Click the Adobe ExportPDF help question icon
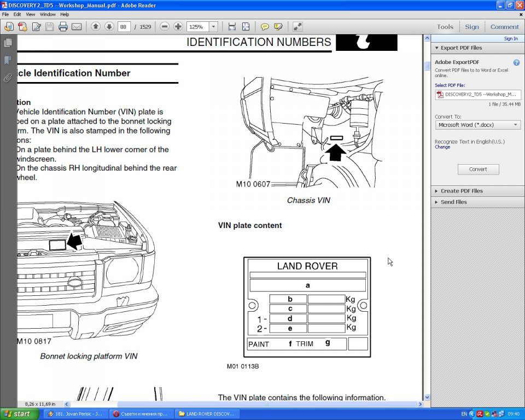This screenshot has height=420, width=525. click(516, 62)
